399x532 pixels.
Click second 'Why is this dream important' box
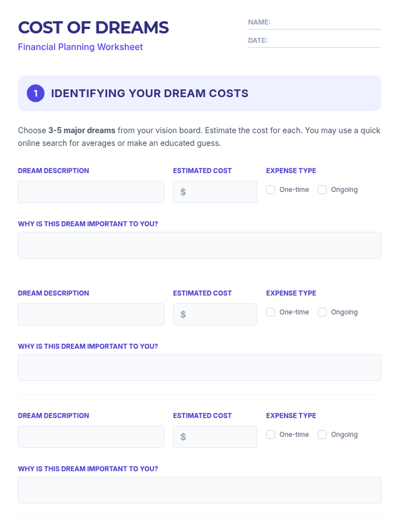(x=199, y=367)
